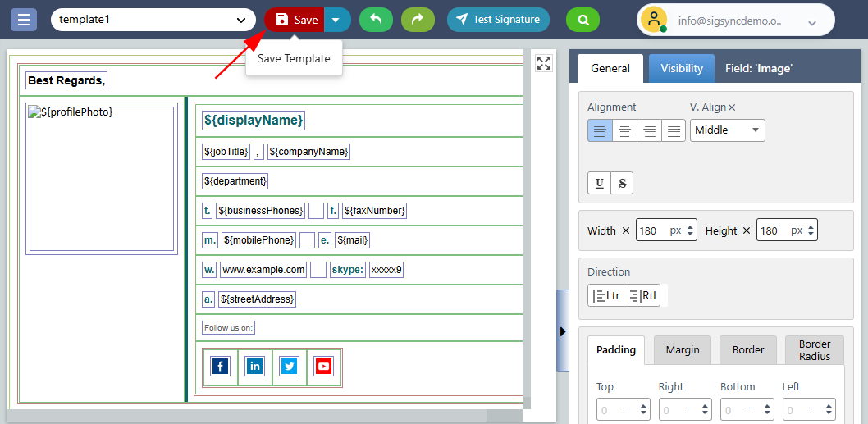868x424 pixels.
Task: Click the green search button
Action: pos(582,20)
